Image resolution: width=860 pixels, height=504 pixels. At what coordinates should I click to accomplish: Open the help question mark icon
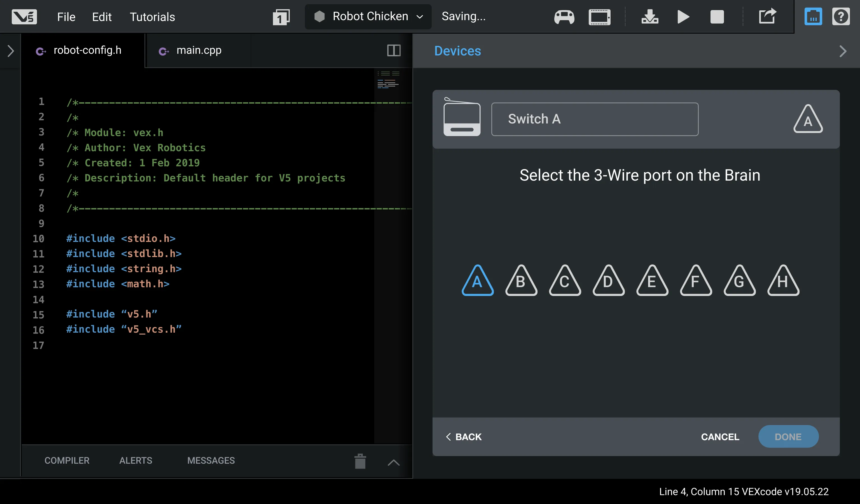coord(841,17)
